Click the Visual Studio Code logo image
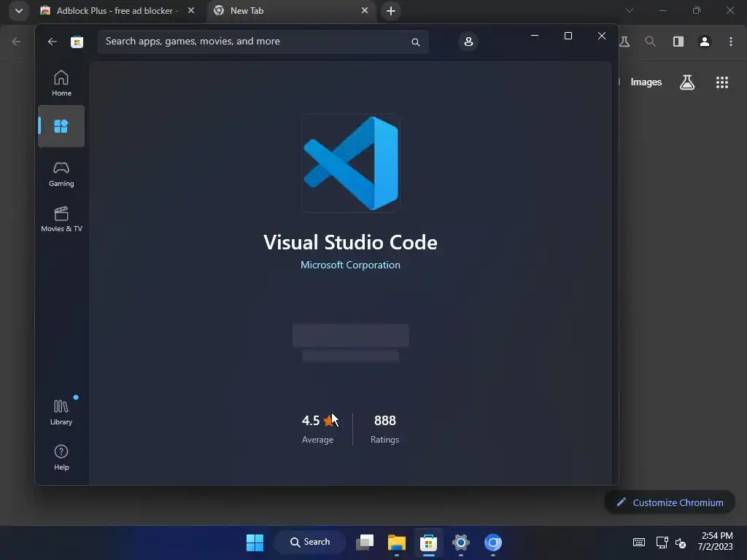Viewport: 747px width, 560px height. 351,163
